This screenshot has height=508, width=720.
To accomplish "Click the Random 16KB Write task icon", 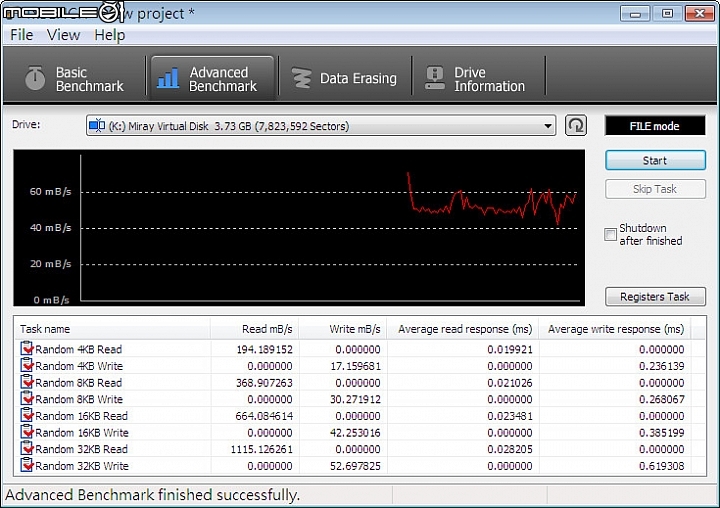I will pos(27,432).
